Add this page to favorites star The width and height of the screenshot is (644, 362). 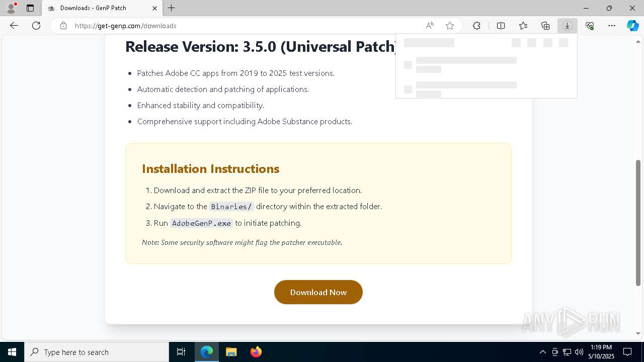[450, 26]
